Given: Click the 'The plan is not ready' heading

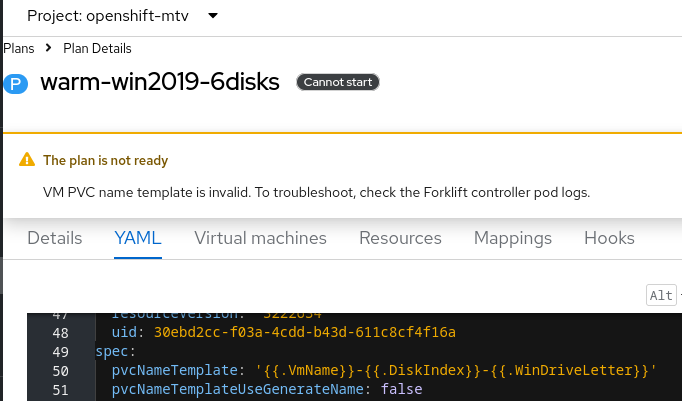Looking at the screenshot, I should (x=105, y=160).
